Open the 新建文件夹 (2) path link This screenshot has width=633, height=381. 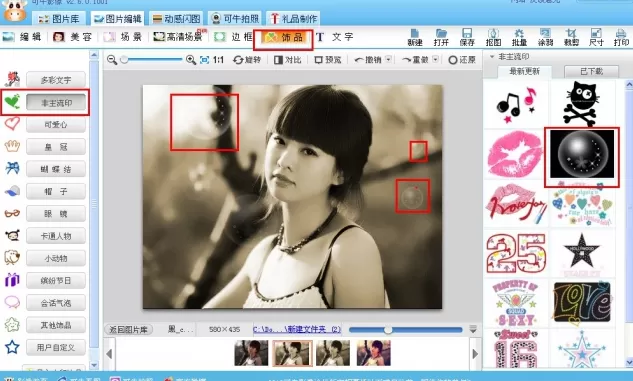tap(297, 329)
